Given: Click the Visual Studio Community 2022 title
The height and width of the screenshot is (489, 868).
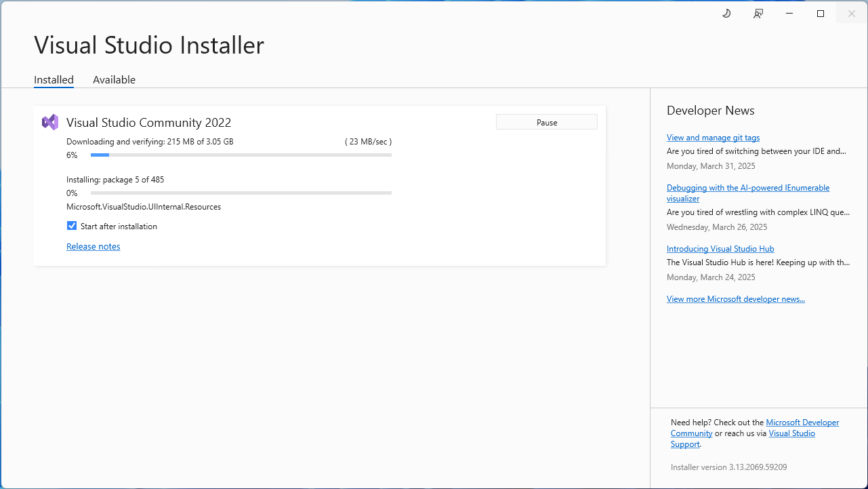Looking at the screenshot, I should pos(149,123).
